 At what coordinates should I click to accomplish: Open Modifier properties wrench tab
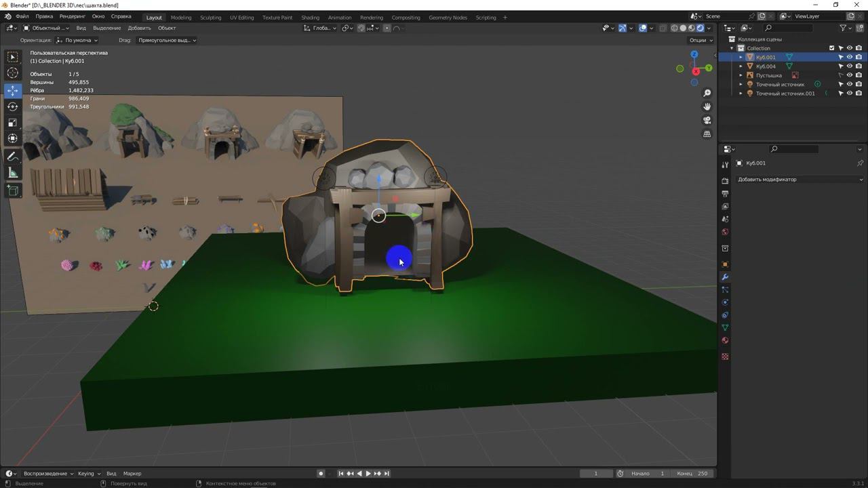[725, 277]
